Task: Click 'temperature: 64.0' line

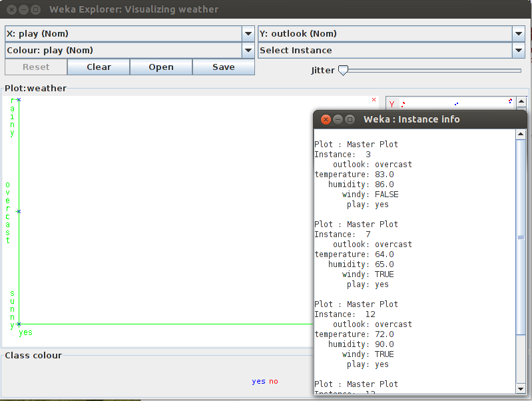Action: (x=354, y=254)
